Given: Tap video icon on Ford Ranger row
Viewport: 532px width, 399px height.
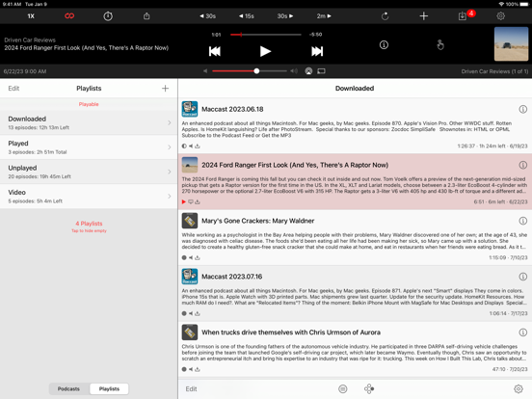Looking at the screenshot, I should 191,201.
